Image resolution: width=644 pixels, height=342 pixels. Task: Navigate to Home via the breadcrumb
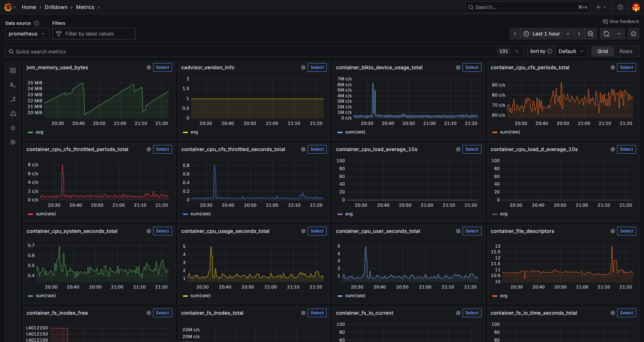point(29,7)
